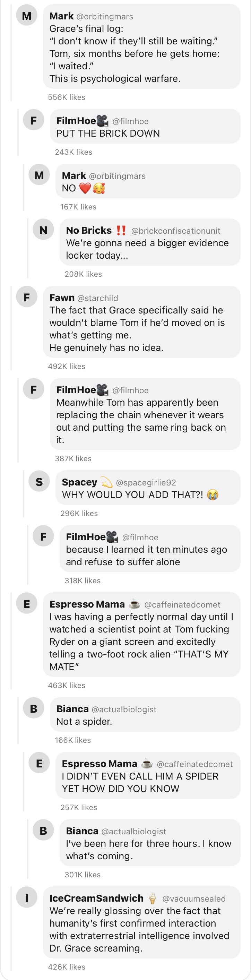This screenshot has height=980, width=251.
Task: Like the post showing 556K likes
Action: 67,97
